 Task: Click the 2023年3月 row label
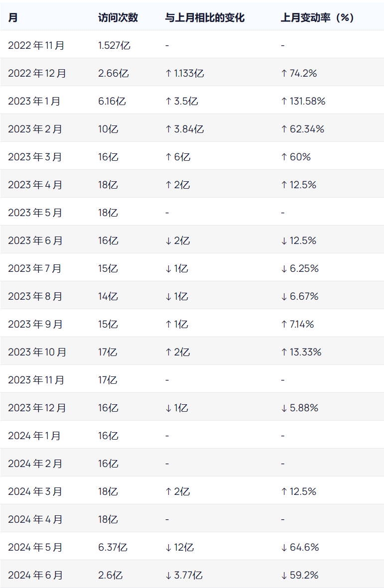35,157
